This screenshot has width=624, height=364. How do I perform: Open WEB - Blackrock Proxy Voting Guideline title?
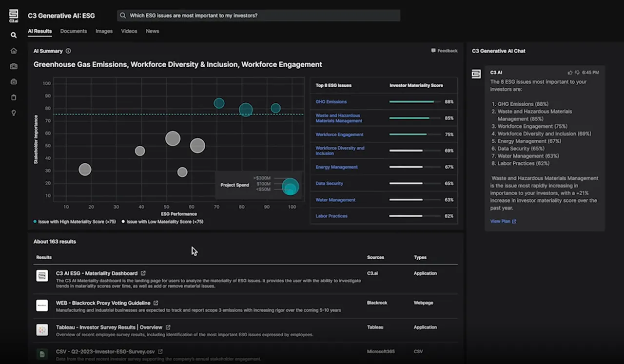point(103,303)
